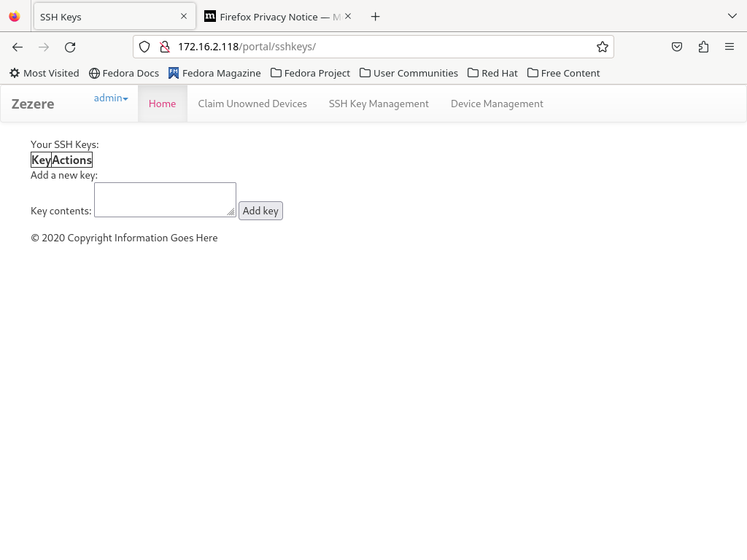Open the Fedora Project bookmarks folder
The image size is (747, 560).
(x=310, y=73)
